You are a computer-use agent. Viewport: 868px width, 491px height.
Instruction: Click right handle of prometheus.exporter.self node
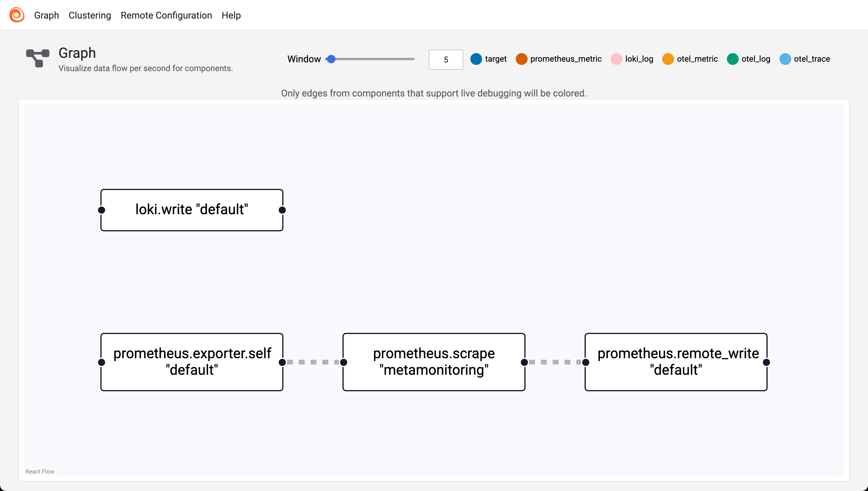pyautogui.click(x=282, y=362)
